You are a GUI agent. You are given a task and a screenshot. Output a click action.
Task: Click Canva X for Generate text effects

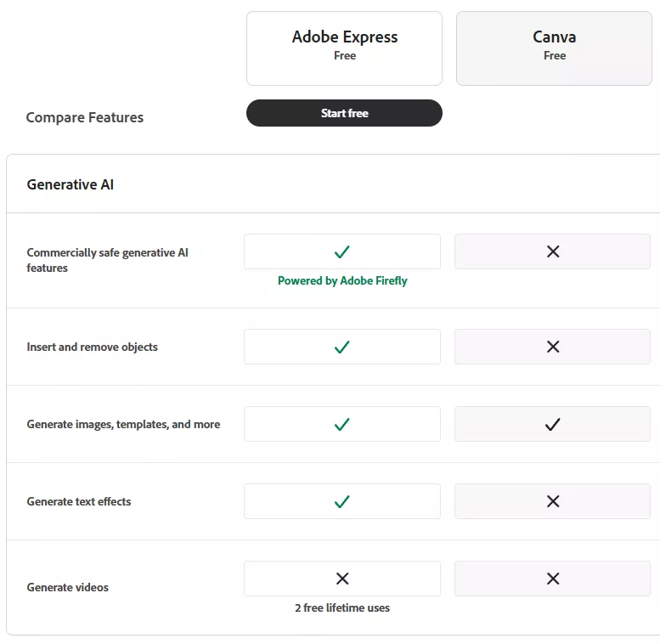click(x=553, y=501)
